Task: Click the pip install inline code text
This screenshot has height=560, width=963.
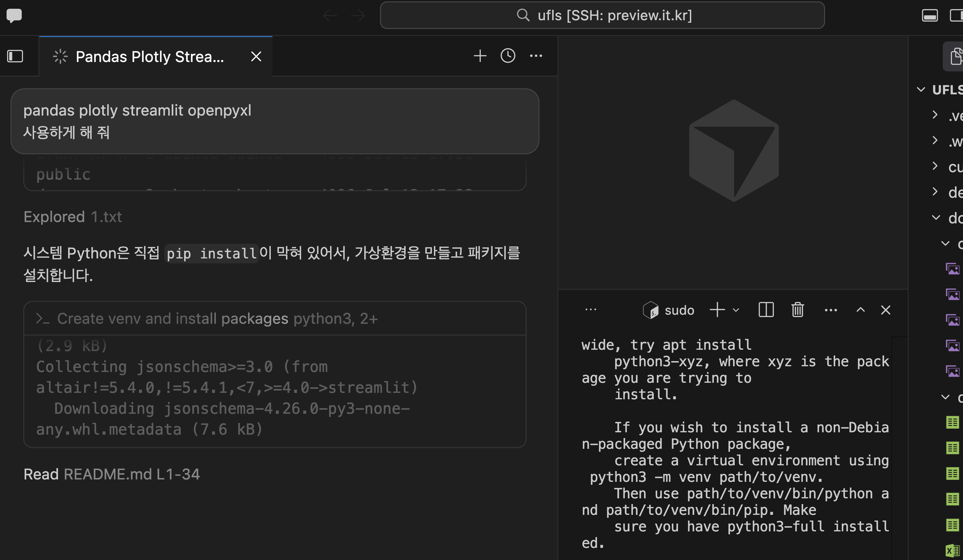Action: pyautogui.click(x=211, y=253)
